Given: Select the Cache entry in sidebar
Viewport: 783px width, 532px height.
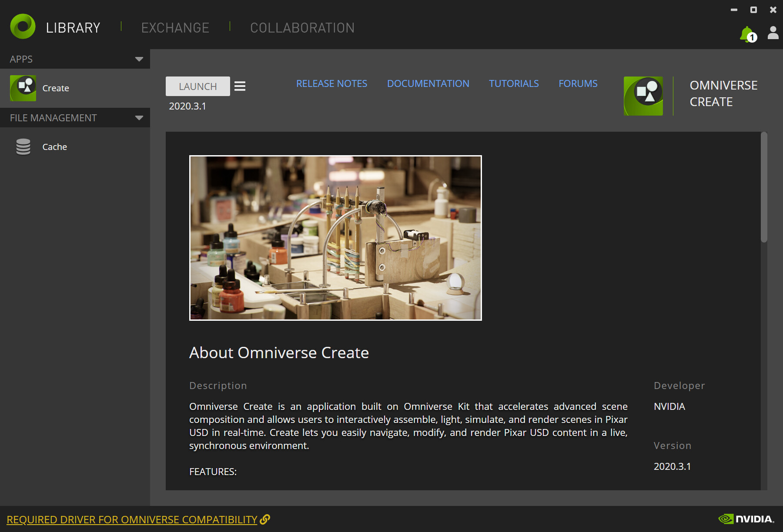Looking at the screenshot, I should pyautogui.click(x=75, y=147).
